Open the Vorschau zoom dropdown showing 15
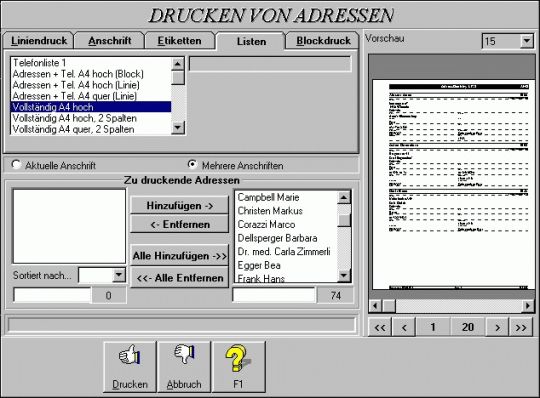The width and height of the screenshot is (540, 398). [526, 41]
